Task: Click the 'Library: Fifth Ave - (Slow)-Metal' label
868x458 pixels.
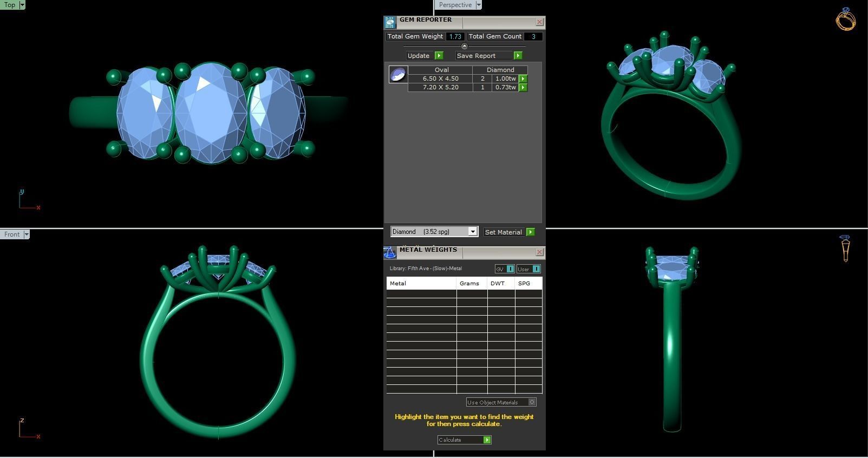Action: 426,269
